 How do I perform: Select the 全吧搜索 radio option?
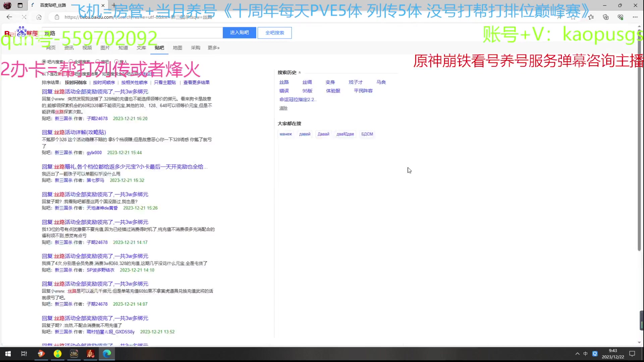[71, 62]
